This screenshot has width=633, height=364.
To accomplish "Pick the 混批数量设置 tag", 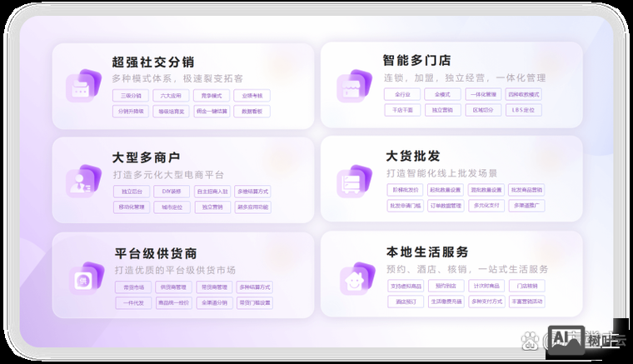I will 486,190.
